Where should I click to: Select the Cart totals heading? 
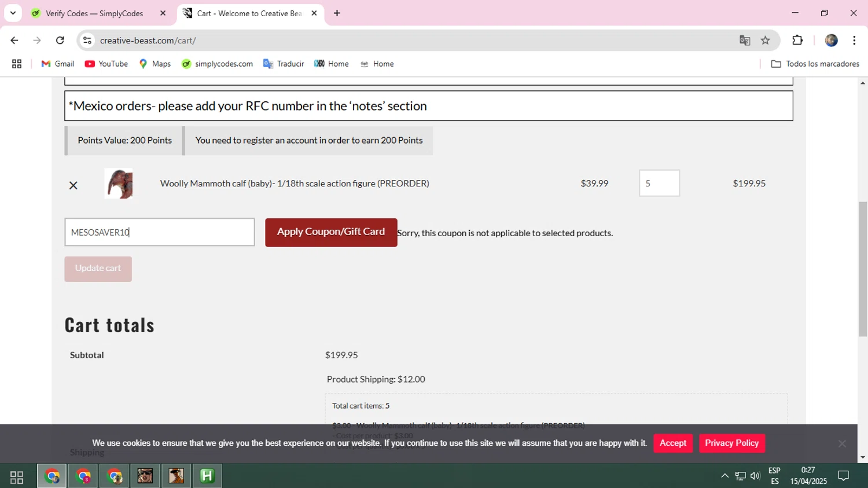tap(110, 325)
